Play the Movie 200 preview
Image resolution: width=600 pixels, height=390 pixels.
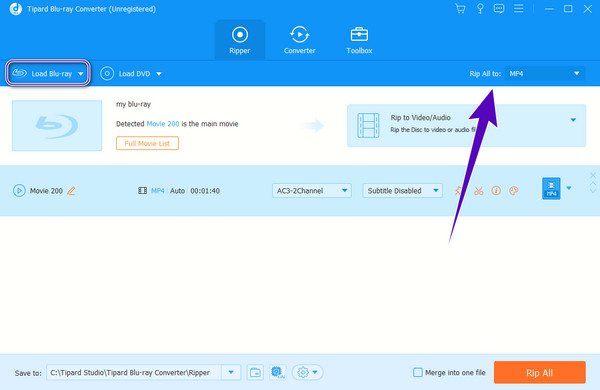(19, 191)
